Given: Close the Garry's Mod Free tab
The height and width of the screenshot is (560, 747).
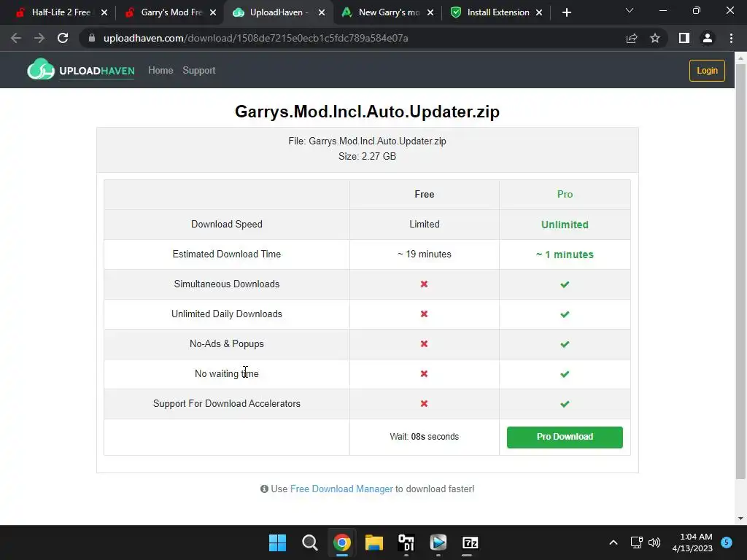Looking at the screenshot, I should coord(213,13).
